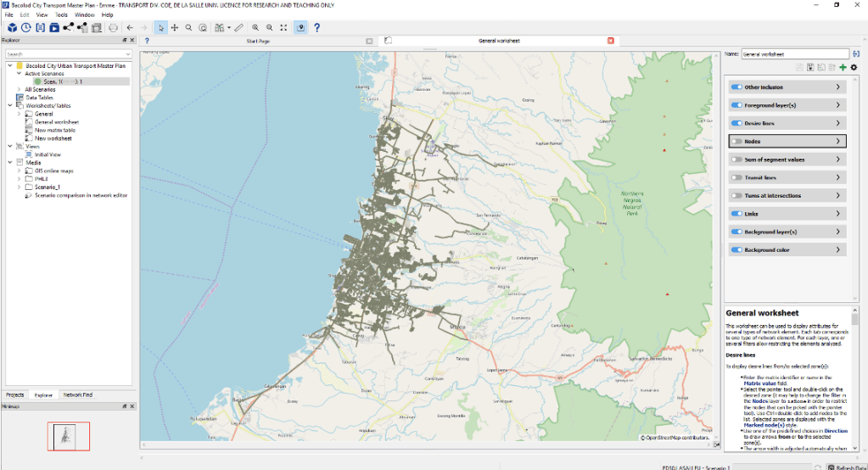Click the fit-to-extent zoom icon
868x470 pixels.
coord(283,27)
